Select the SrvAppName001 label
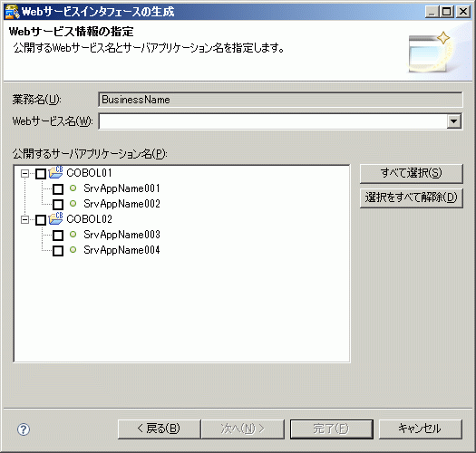The image size is (476, 453). pyautogui.click(x=121, y=188)
